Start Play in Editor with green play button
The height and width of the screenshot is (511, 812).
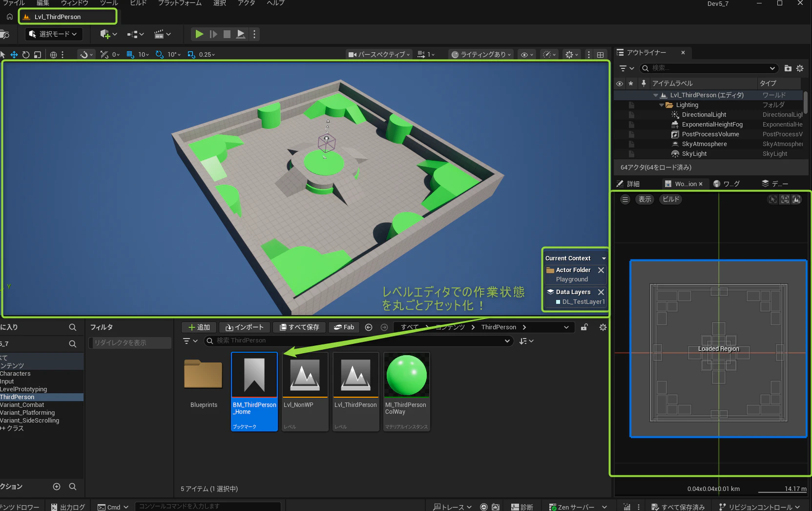point(199,34)
